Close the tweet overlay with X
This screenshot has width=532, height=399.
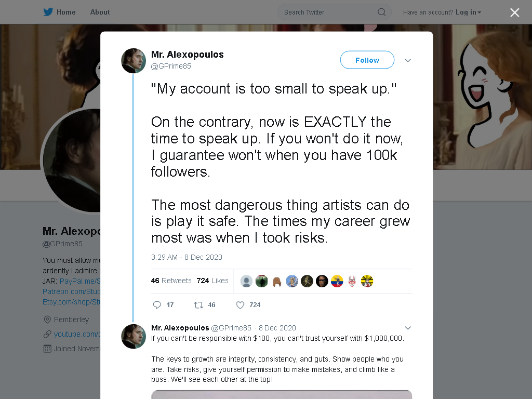(515, 12)
